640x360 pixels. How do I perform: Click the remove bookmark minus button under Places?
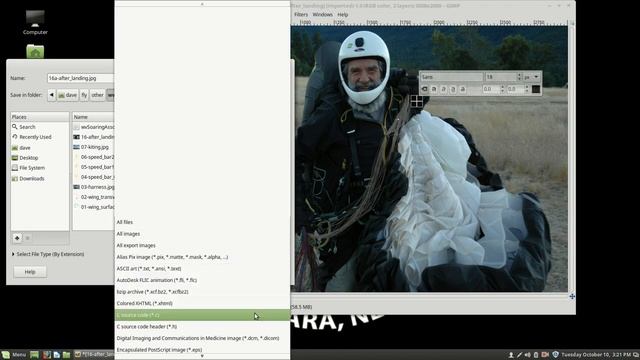pos(28,238)
